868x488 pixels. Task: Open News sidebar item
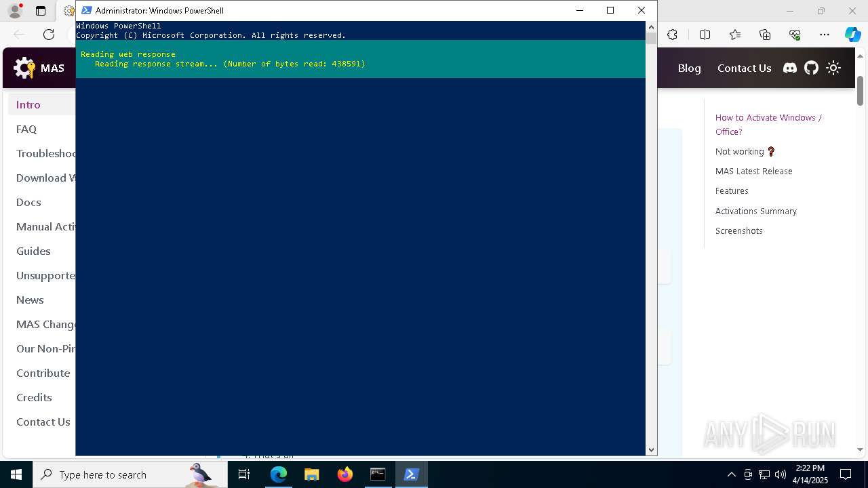[30, 300]
